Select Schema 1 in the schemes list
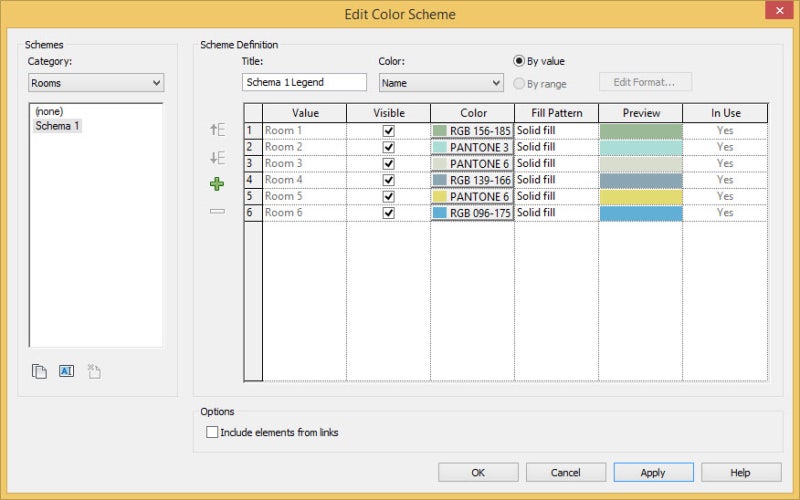Viewport: 800px width, 500px height. (57, 126)
